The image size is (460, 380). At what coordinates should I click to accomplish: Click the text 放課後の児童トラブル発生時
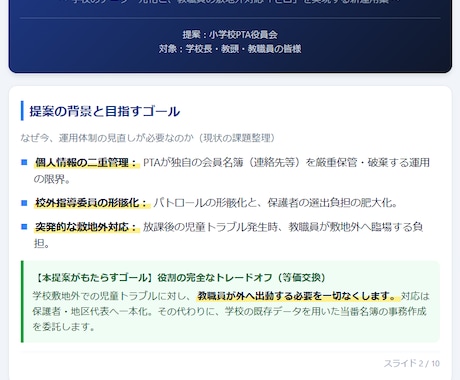[x=210, y=227]
